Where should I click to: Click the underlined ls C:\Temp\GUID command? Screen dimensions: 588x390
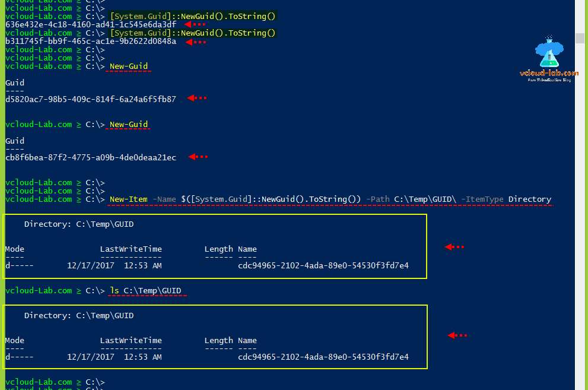(x=147, y=290)
